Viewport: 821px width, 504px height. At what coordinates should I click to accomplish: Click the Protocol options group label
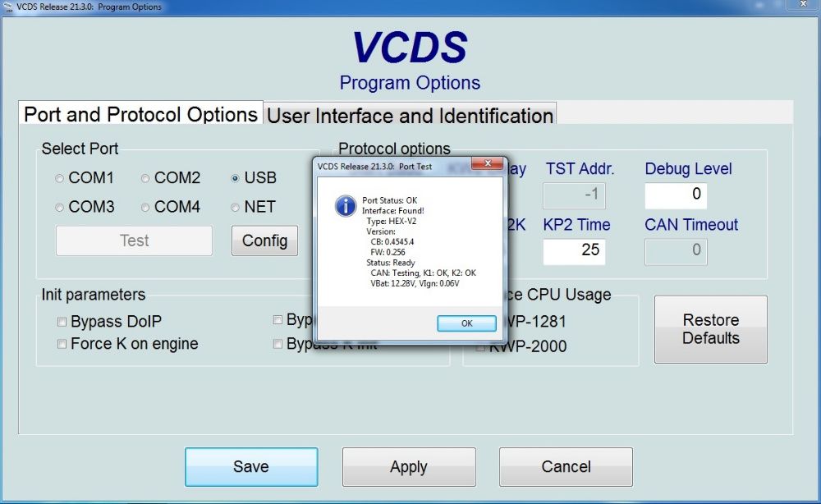pyautogui.click(x=394, y=149)
